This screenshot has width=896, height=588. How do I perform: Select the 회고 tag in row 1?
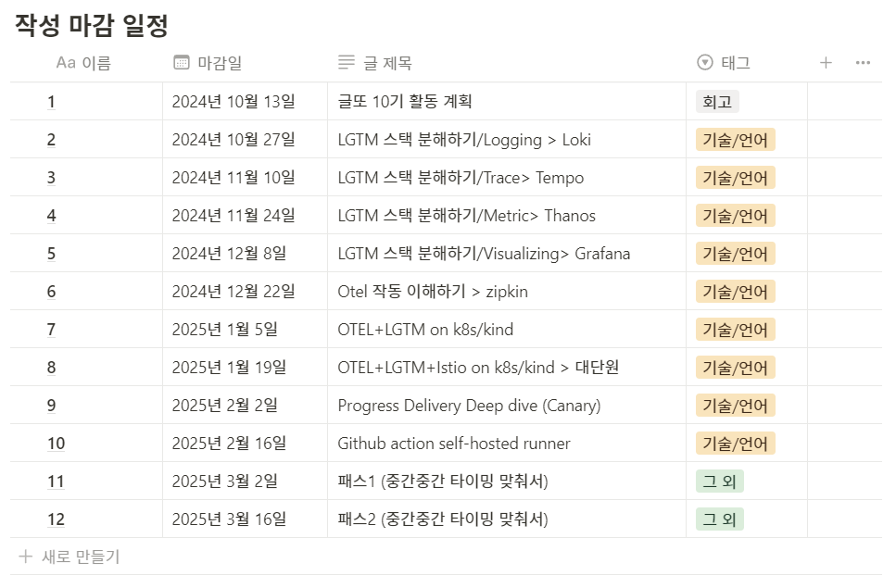(717, 102)
